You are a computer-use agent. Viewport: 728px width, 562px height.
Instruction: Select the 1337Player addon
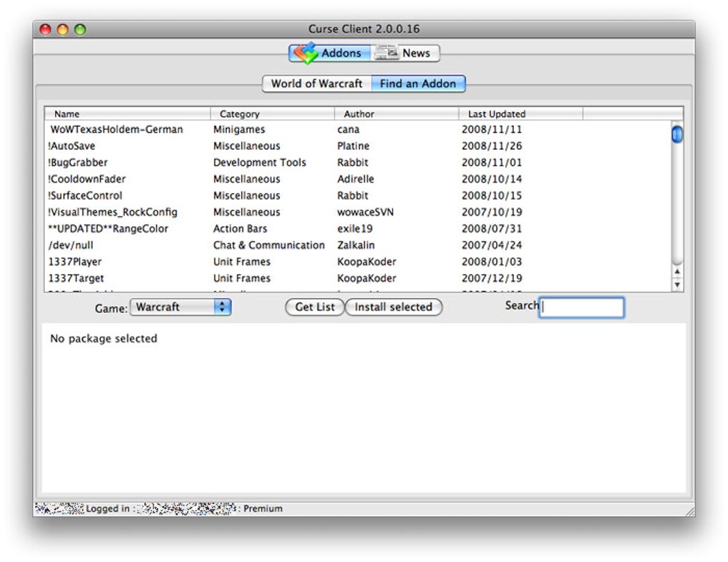click(358, 262)
